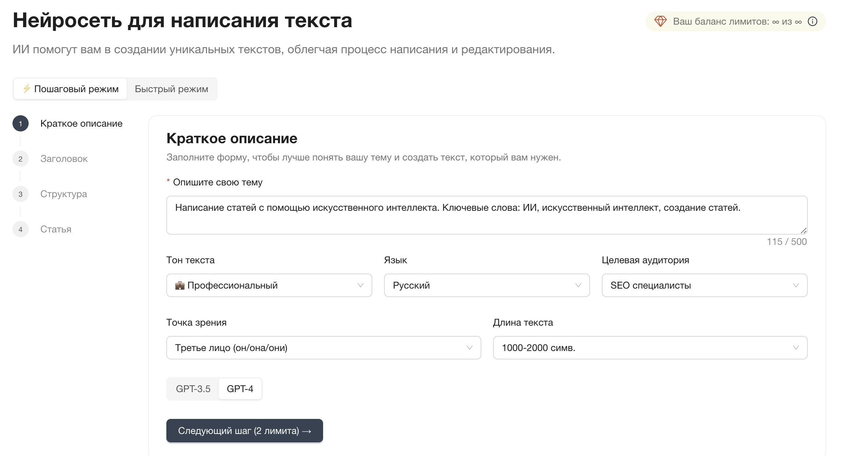
Task: Open the Тон текста dropdown
Action: coord(269,285)
